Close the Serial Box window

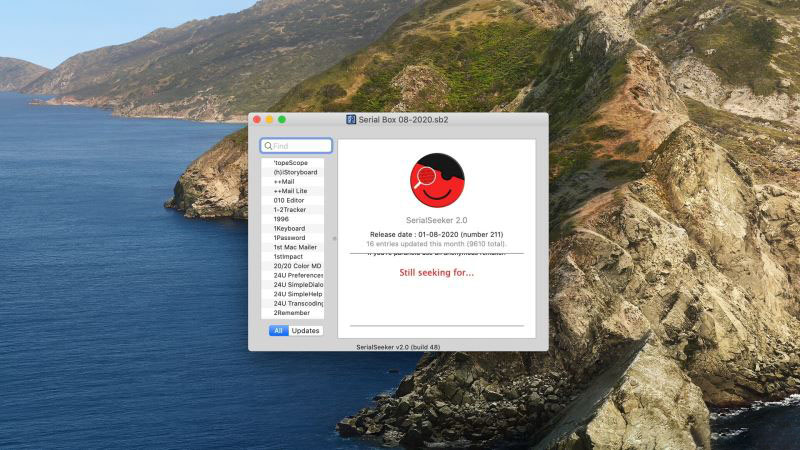pyautogui.click(x=257, y=119)
